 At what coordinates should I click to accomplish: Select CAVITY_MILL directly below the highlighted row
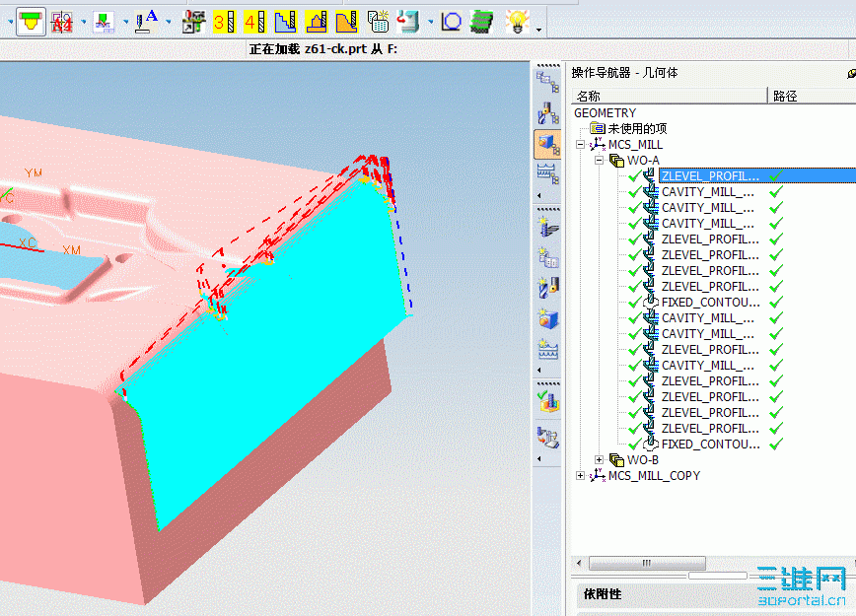tap(708, 192)
